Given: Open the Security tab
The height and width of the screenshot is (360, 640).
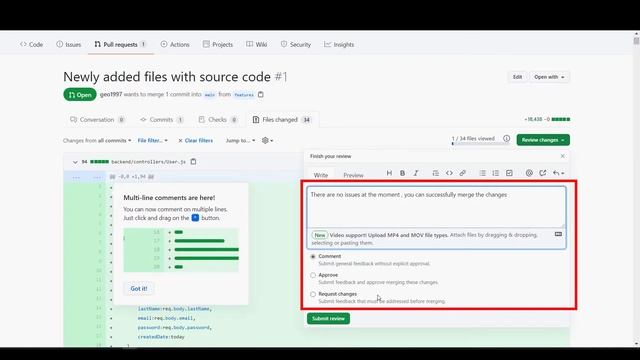Looking at the screenshot, I should coord(296,44).
